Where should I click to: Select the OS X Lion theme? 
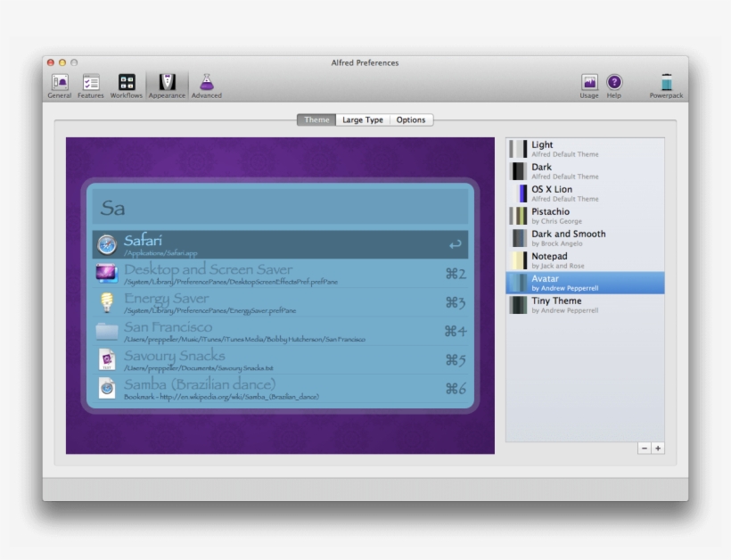[585, 194]
